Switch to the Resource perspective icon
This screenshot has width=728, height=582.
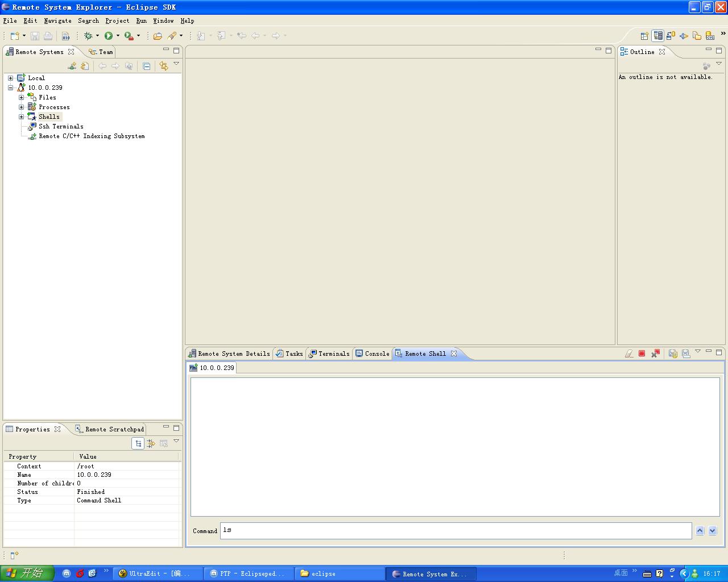(697, 36)
